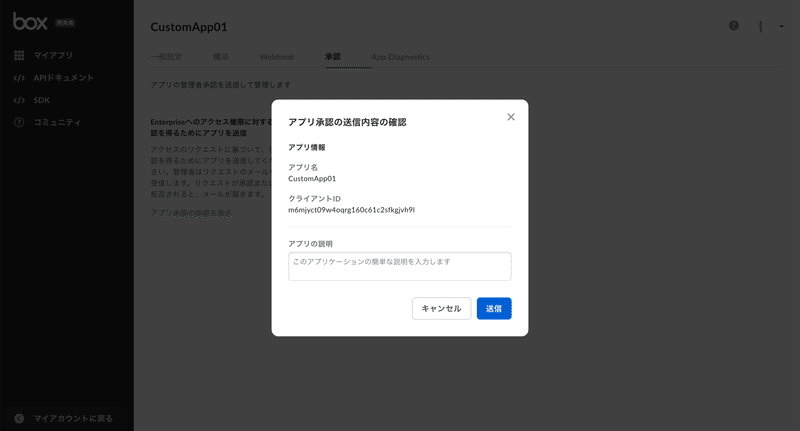Click dialog title アプリ承認の送信内容の確認
800x431 pixels.
point(347,122)
